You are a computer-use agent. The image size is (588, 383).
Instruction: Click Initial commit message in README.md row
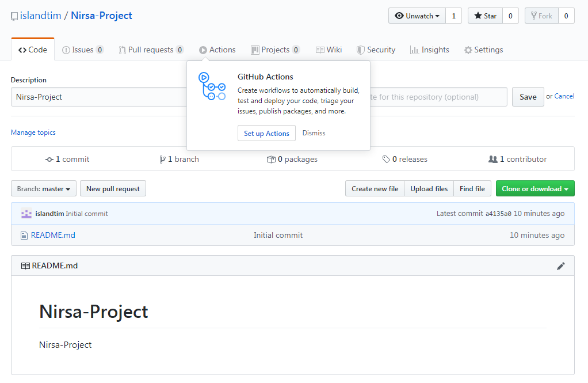278,235
